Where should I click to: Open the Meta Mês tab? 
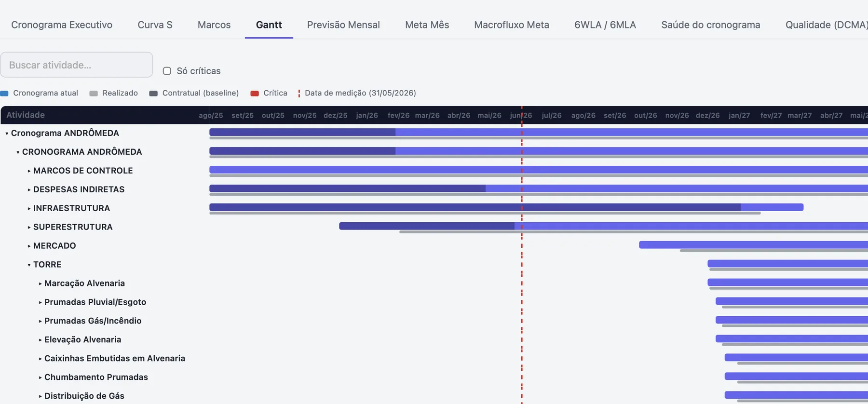point(427,25)
